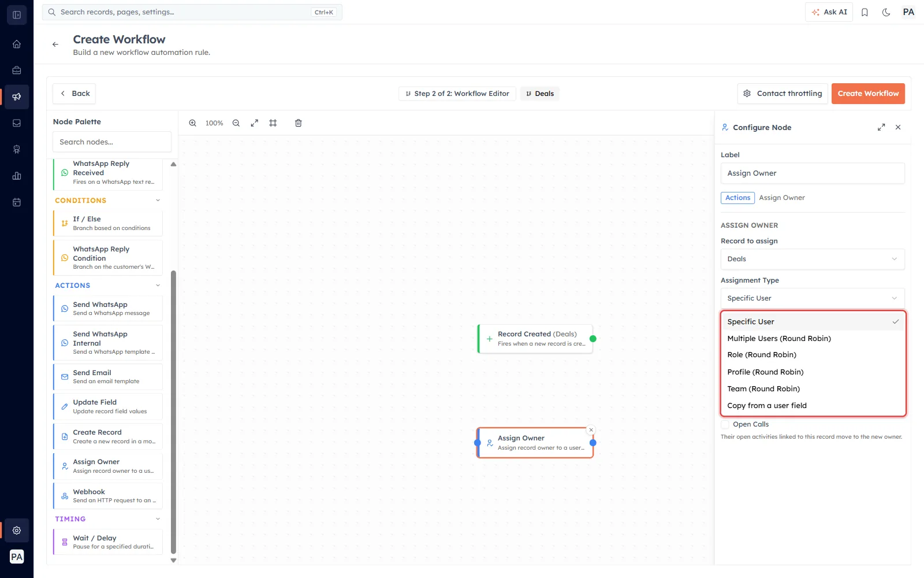The image size is (924, 578).
Task: Open the settings gear in sidebar
Action: pyautogui.click(x=17, y=530)
